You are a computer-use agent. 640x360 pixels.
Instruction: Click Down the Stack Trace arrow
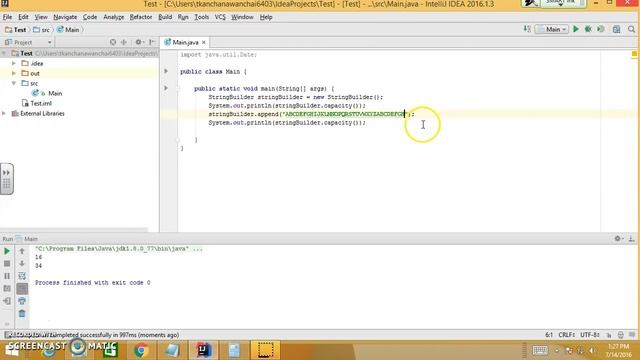click(22, 264)
